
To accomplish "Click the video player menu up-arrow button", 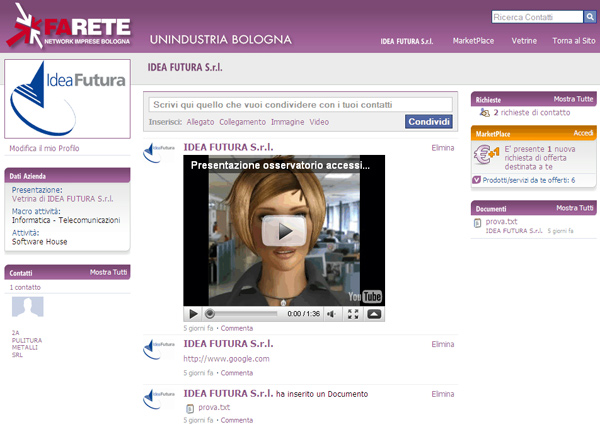I will (x=374, y=314).
